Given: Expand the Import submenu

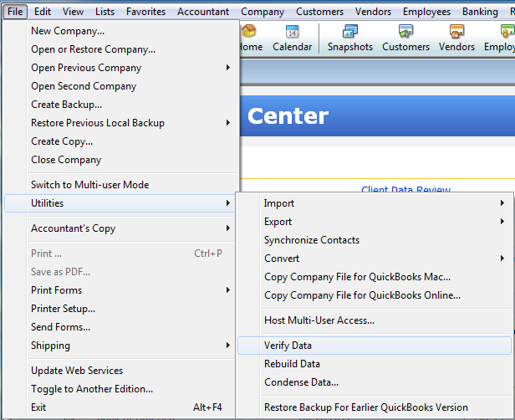Looking at the screenshot, I should pyautogui.click(x=278, y=203).
